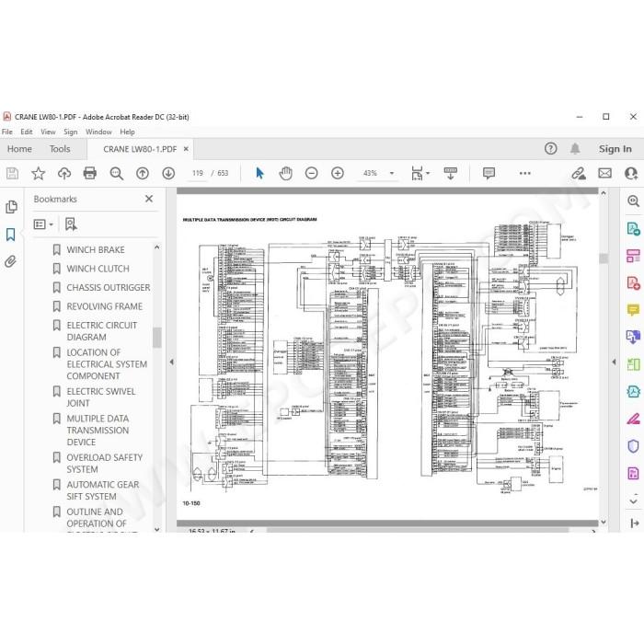
Task: Send file by email envelope icon
Action: click(604, 173)
